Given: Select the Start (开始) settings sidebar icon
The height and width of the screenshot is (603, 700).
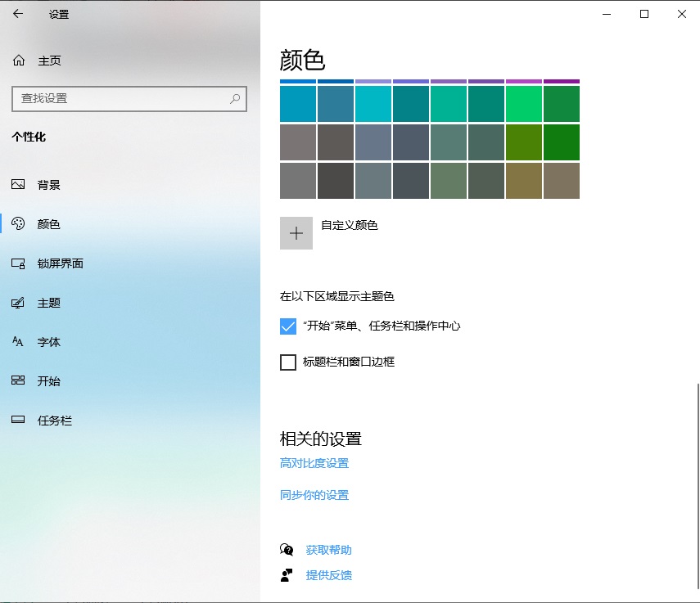Looking at the screenshot, I should [18, 381].
